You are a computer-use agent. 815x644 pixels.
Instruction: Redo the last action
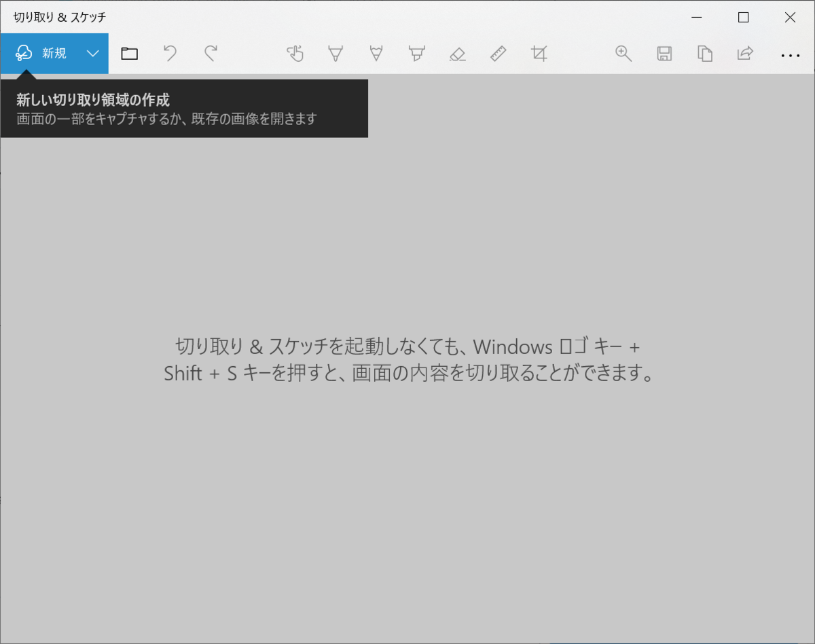[x=211, y=54]
